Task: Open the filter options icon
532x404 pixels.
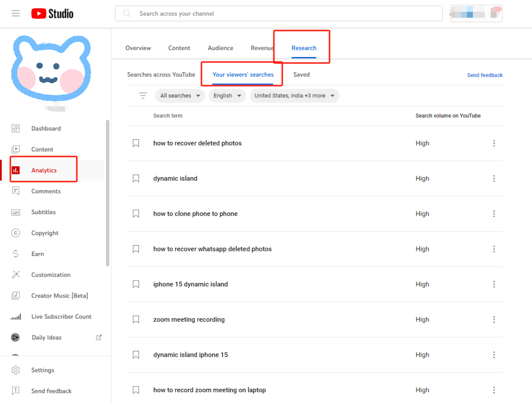Action: click(142, 95)
